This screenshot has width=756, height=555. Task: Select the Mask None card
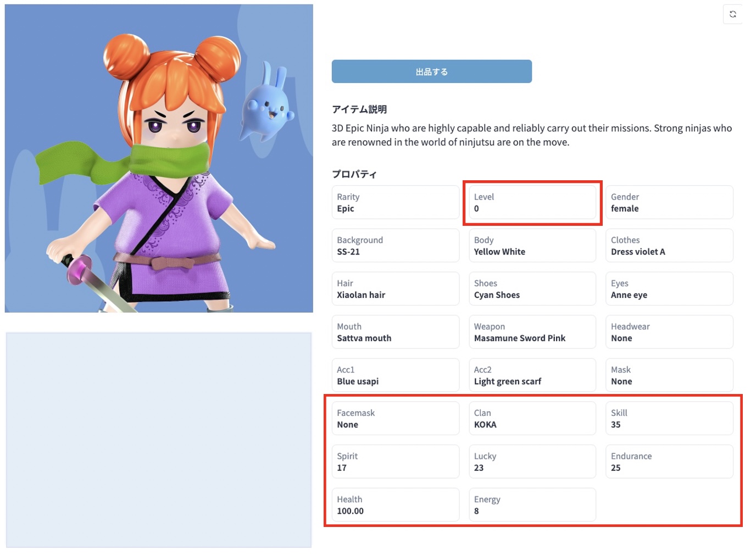click(x=669, y=375)
